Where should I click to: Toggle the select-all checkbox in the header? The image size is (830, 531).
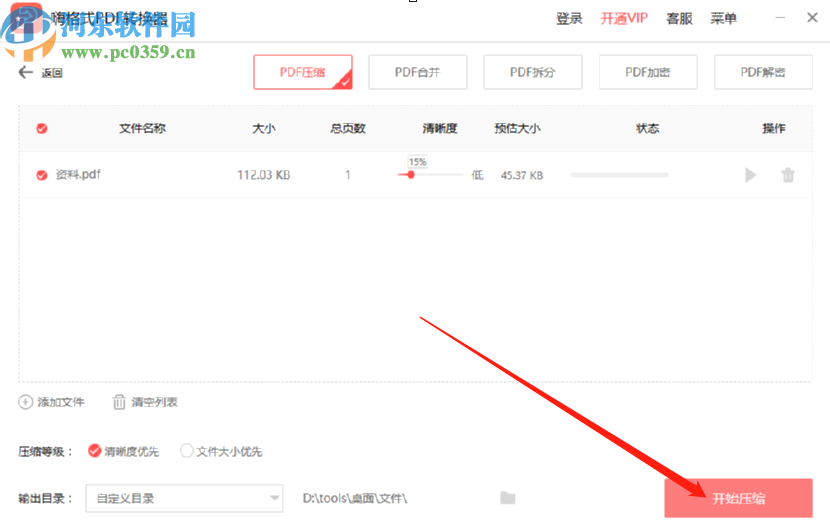(x=42, y=129)
